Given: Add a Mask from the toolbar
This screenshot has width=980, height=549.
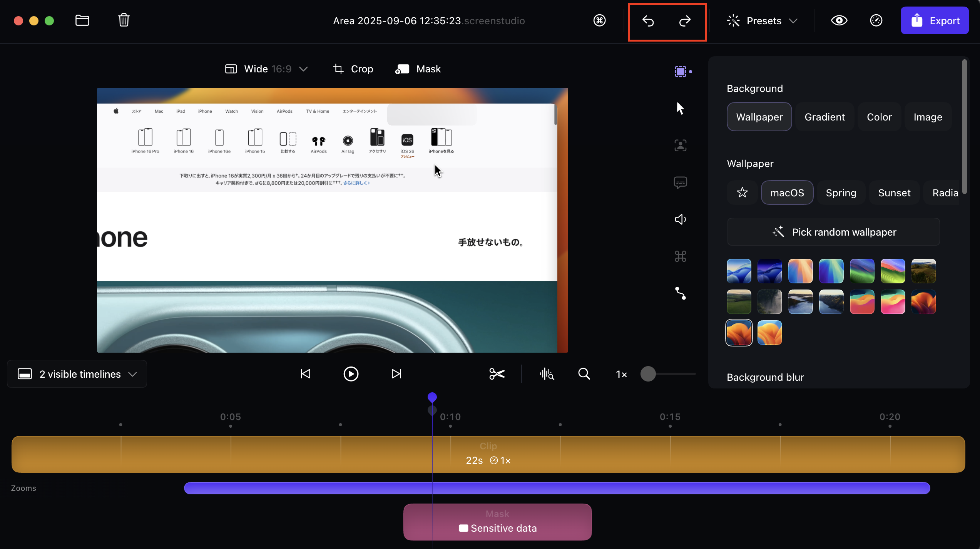Looking at the screenshot, I should click(x=418, y=69).
